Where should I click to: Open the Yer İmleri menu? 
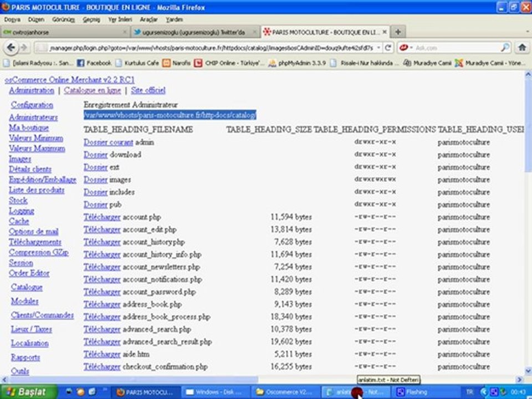[x=120, y=20]
